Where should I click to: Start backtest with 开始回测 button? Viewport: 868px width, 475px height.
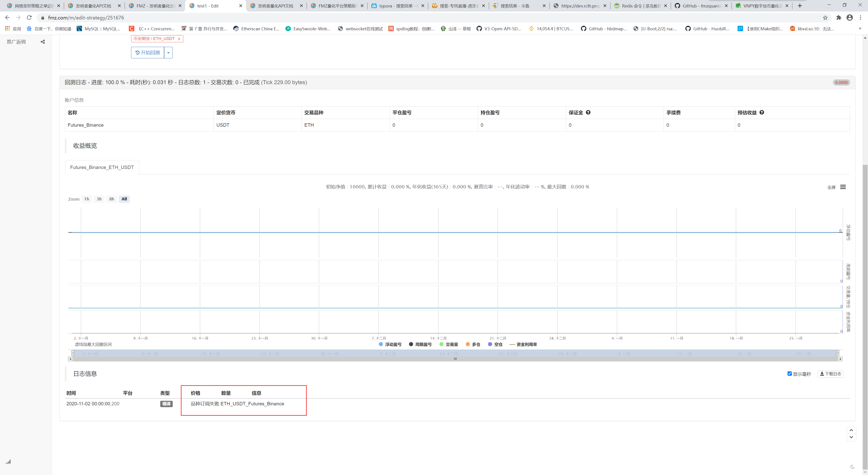click(148, 53)
